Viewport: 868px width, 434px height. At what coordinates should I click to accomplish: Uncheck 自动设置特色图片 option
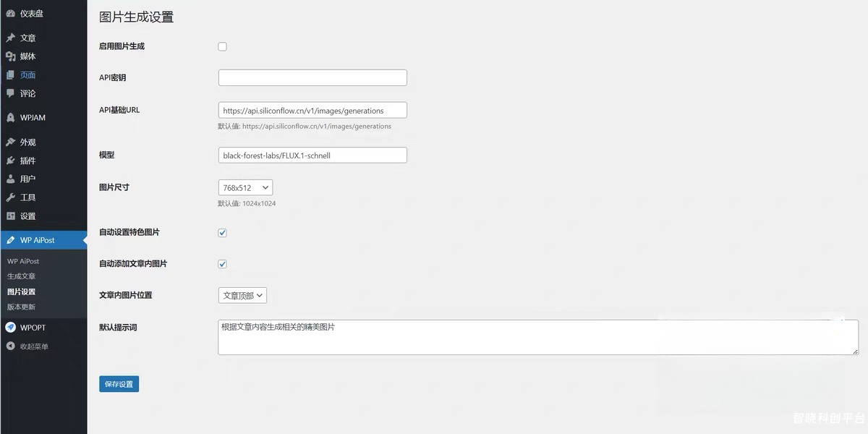click(222, 232)
